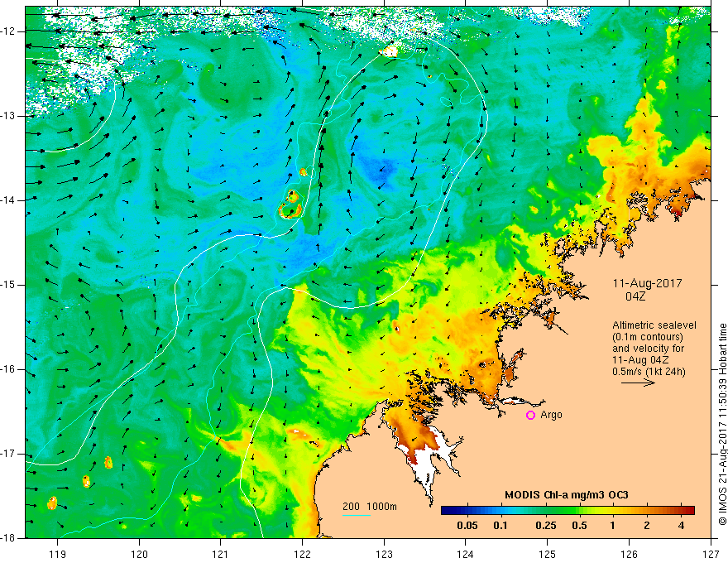Click the 0.5 tick label on color scale

coord(579,526)
